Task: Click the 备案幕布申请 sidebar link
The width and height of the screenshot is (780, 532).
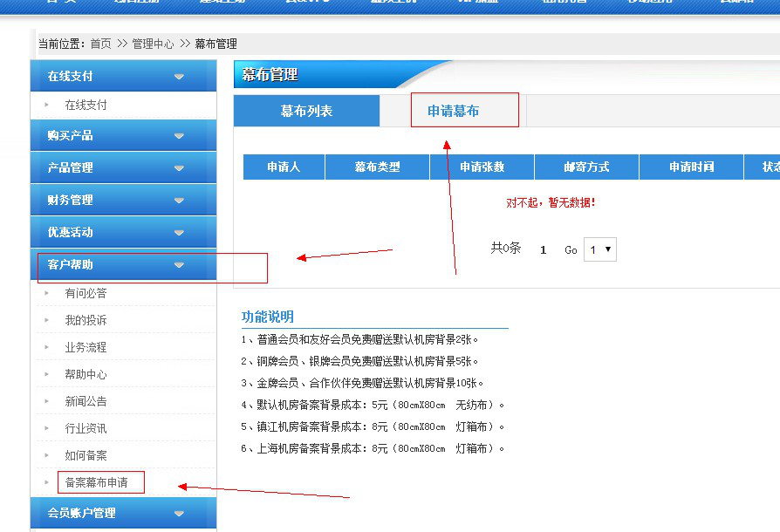Action: point(97,482)
